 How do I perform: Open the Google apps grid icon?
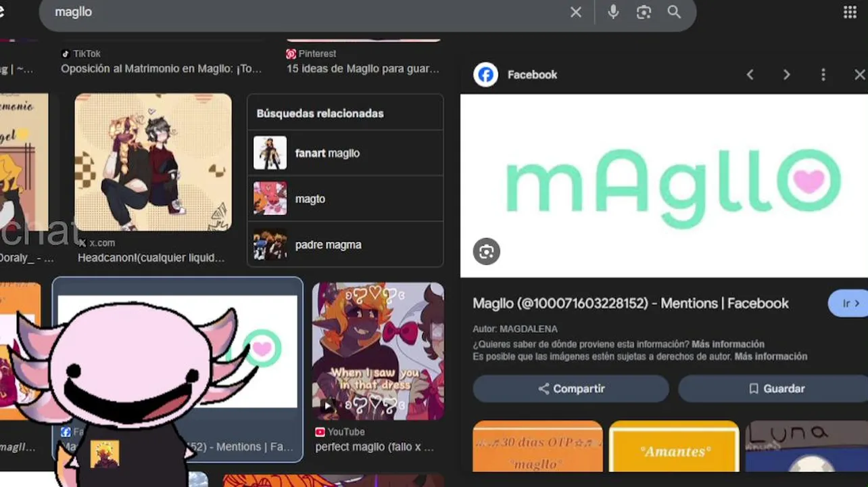coord(850,12)
